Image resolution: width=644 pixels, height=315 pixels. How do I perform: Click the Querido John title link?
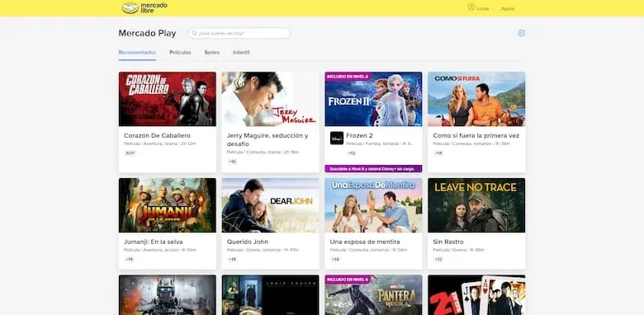coord(247,242)
